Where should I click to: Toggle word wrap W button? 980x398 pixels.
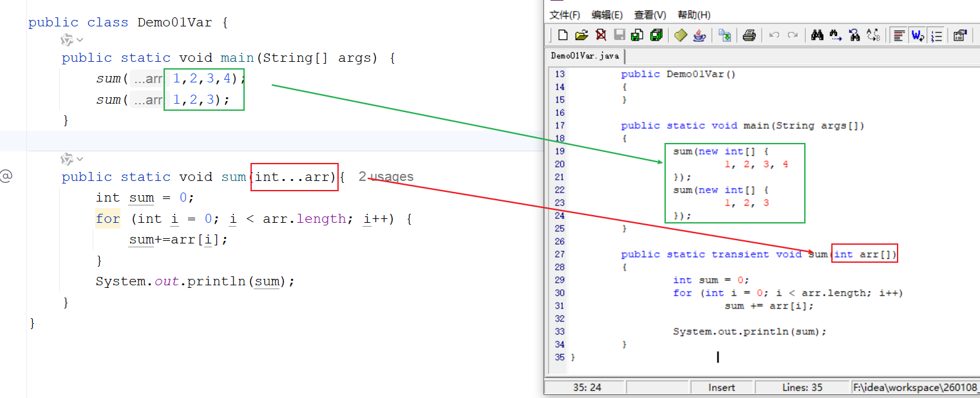918,35
